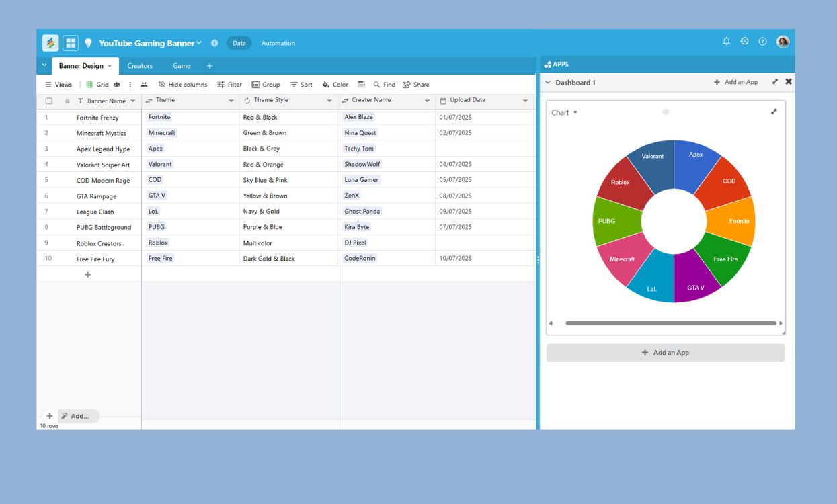Viewport: 837px width, 504px height.
Task: Open the workspace grid icon
Action: 71,43
